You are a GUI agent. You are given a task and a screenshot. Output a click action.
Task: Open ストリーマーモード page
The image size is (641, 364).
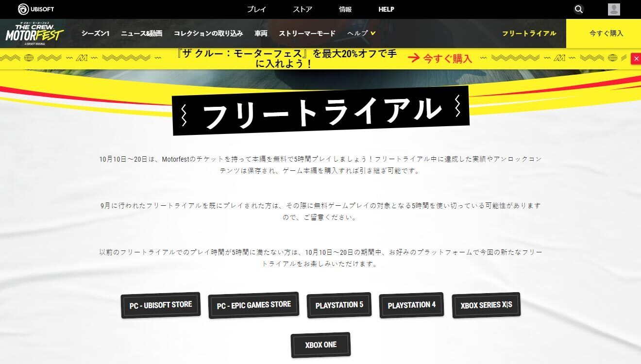click(x=307, y=33)
